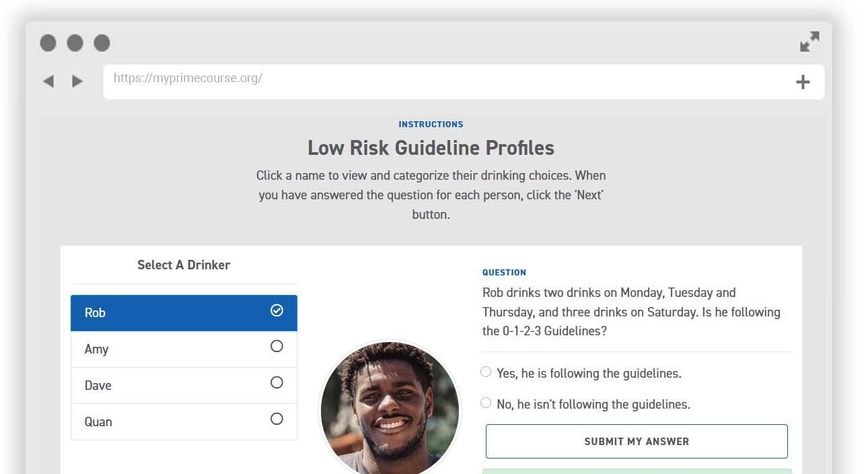Open Rob's drinker profile
The image size is (868, 474).
point(168,313)
